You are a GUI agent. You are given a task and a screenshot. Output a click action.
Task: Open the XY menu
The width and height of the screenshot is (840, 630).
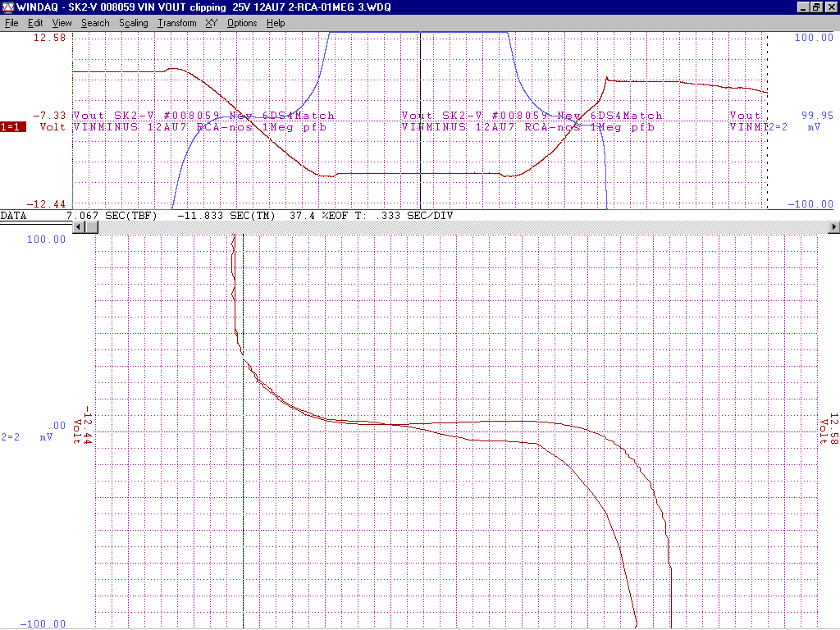[211, 23]
